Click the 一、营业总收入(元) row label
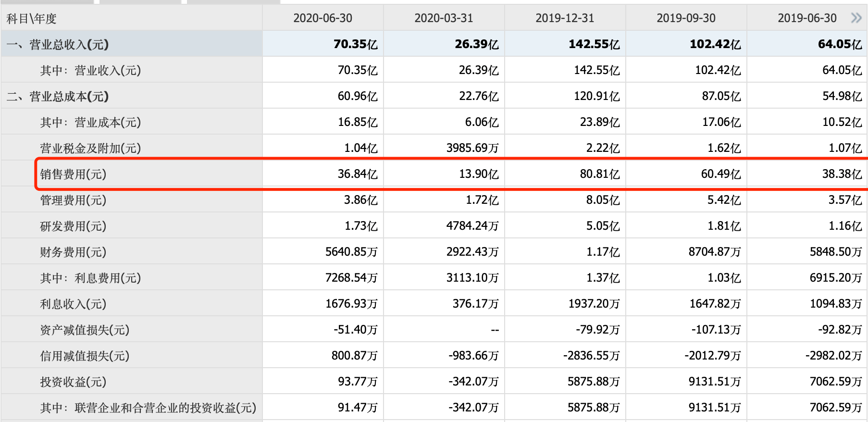 [x=58, y=45]
